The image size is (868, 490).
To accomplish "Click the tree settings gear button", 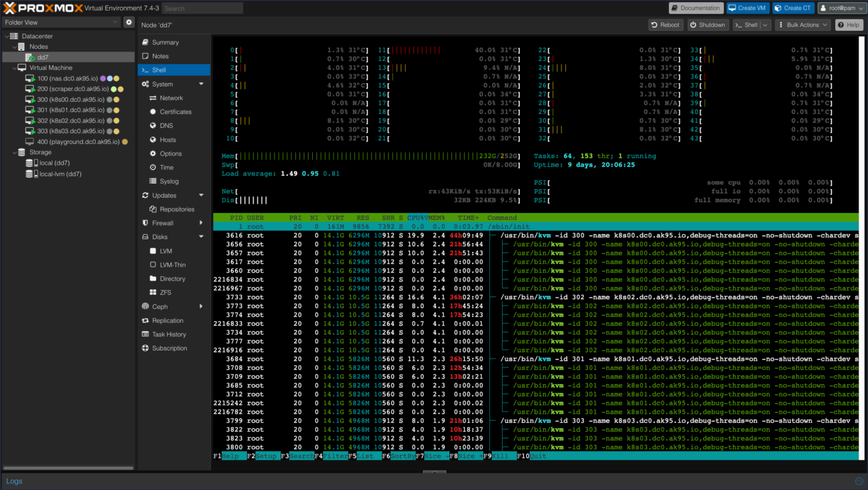I will pyautogui.click(x=129, y=22).
